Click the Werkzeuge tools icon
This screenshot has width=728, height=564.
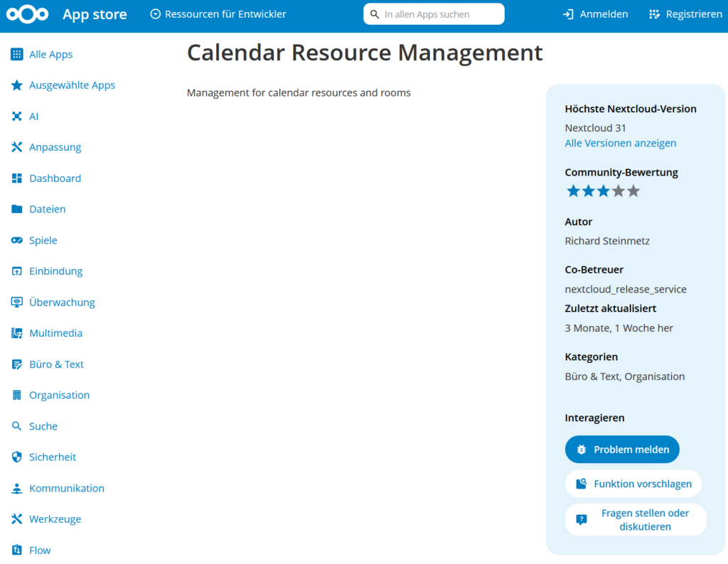(x=17, y=519)
